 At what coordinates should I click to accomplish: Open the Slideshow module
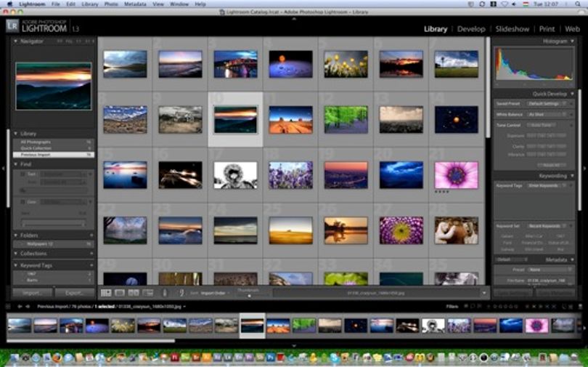coord(513,29)
